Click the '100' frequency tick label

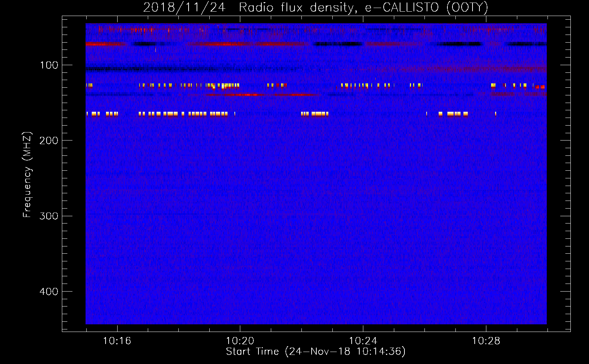point(49,65)
